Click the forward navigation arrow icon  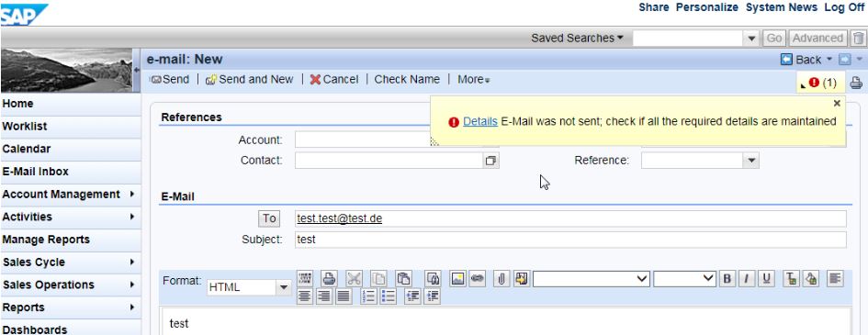(x=845, y=59)
